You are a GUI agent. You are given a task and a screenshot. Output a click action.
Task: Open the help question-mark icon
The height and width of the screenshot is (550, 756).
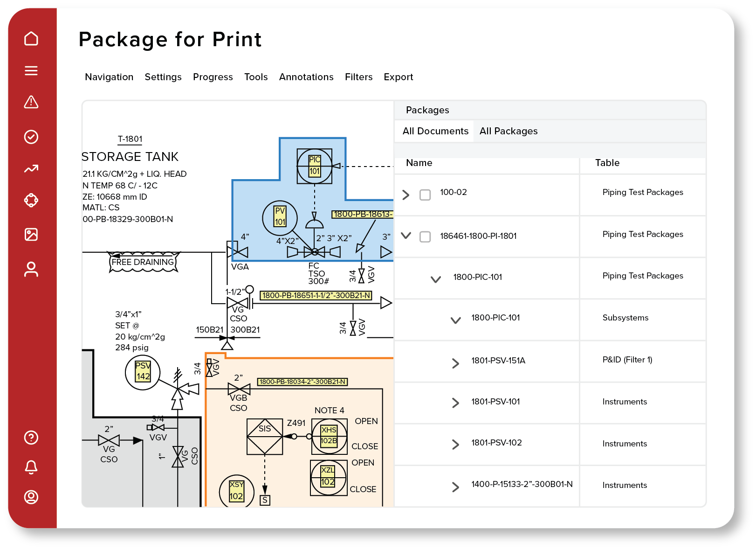[31, 438]
